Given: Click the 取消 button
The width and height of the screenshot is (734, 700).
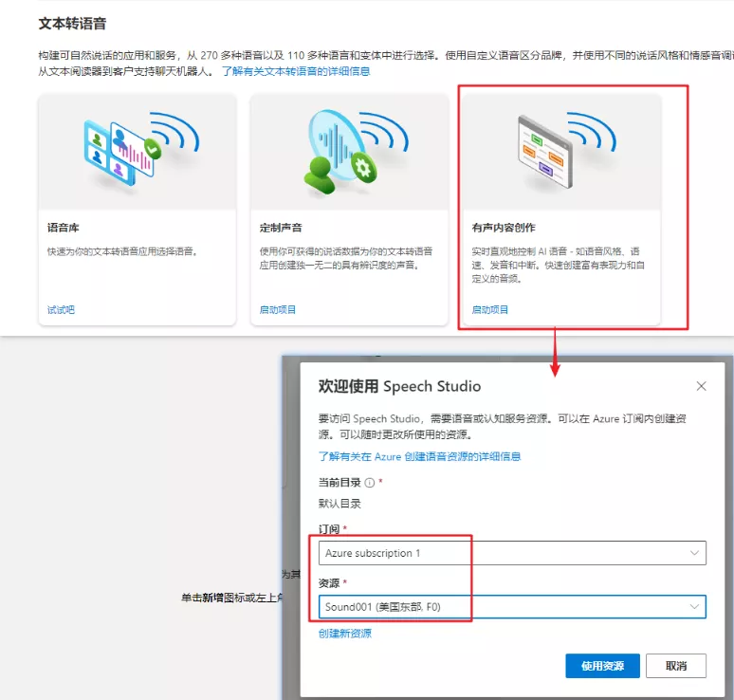Looking at the screenshot, I should coord(676,666).
